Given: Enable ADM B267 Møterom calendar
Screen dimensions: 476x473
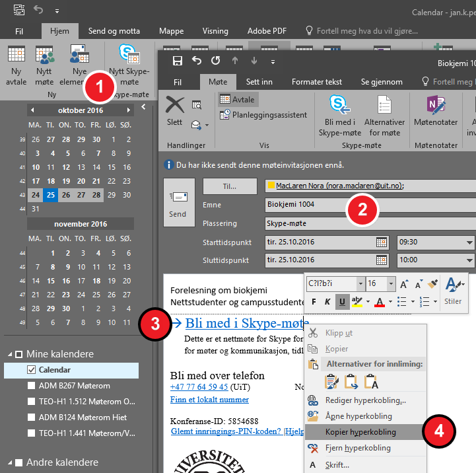Looking at the screenshot, I should pos(31,386).
